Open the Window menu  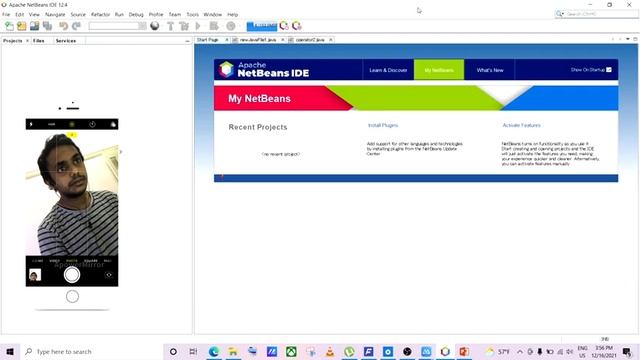pyautogui.click(x=213, y=14)
